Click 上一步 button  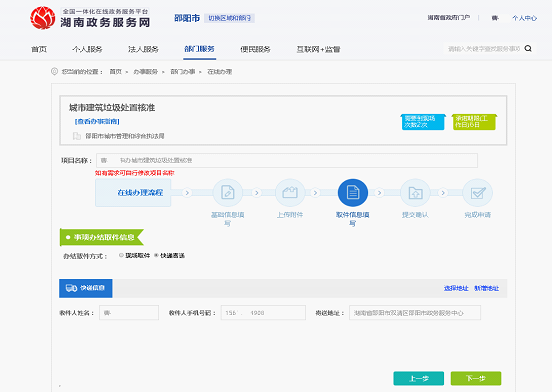(x=419, y=379)
